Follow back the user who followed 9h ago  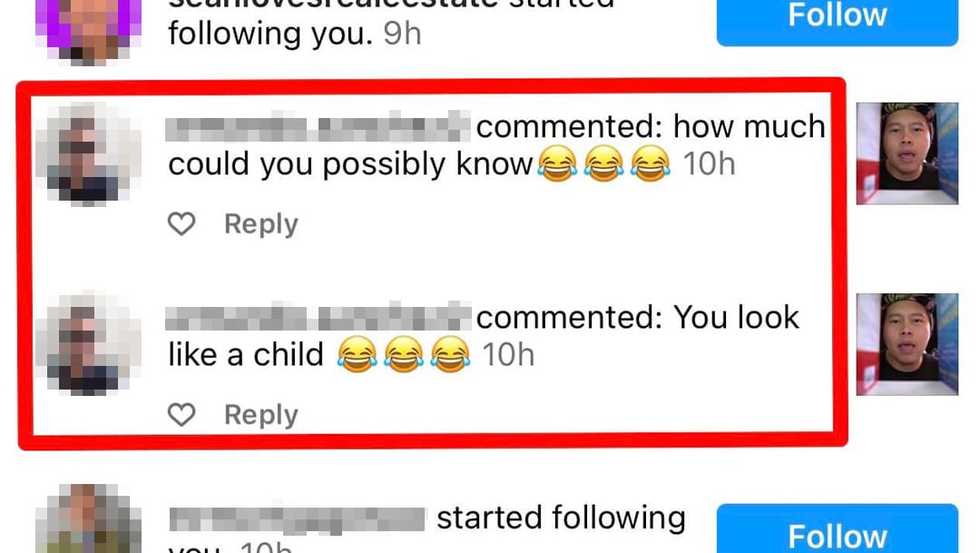(x=837, y=19)
